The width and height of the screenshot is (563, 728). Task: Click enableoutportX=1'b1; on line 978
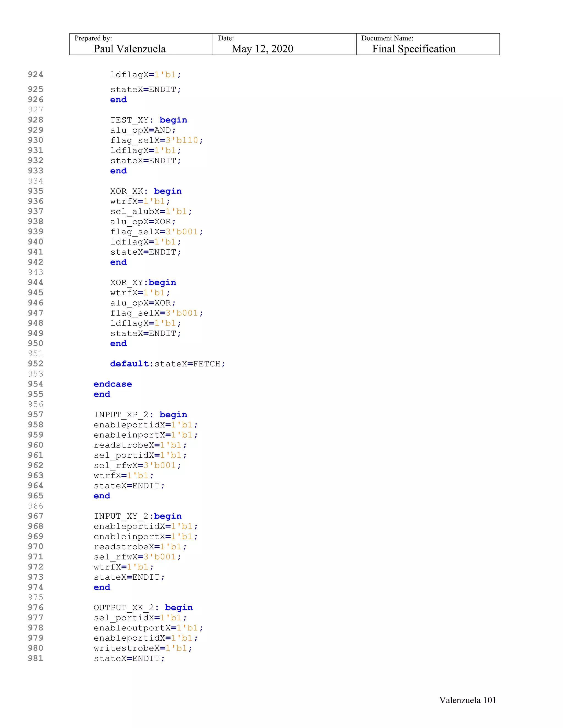tap(148, 628)
